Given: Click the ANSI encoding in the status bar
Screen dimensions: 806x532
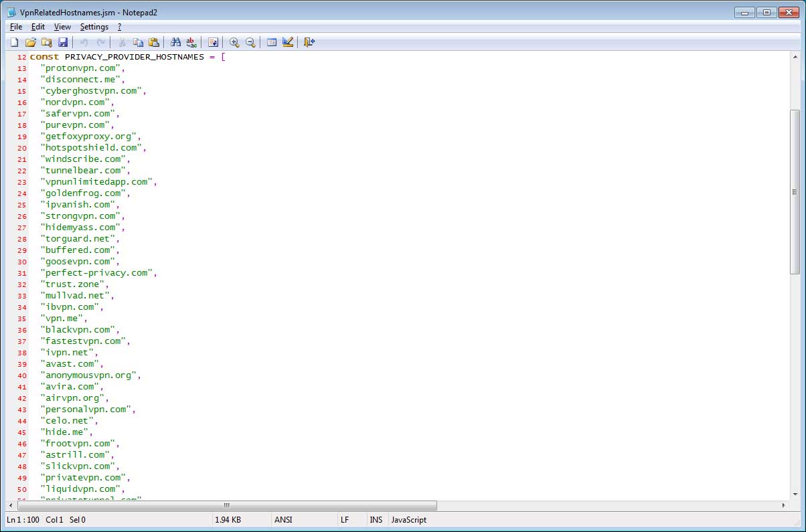Looking at the screenshot, I should point(283,520).
